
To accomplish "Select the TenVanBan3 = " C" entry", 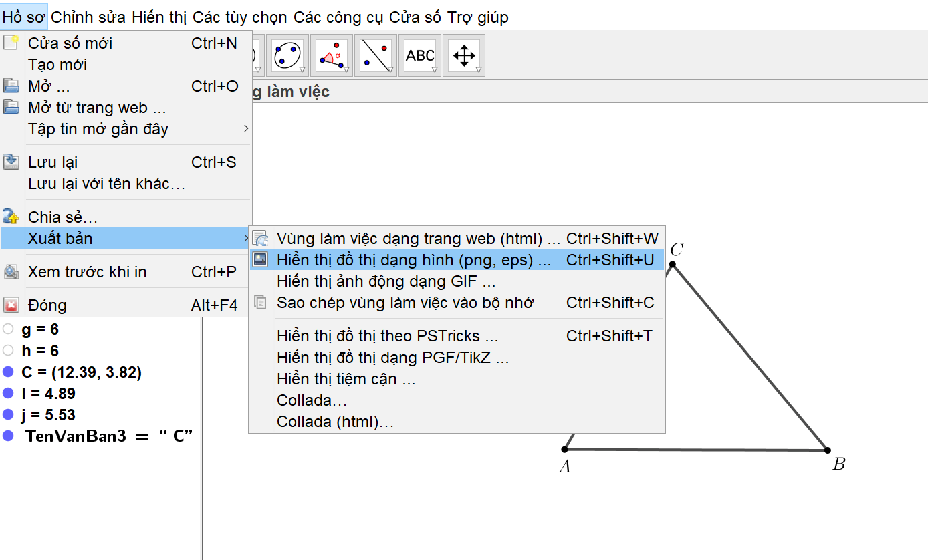I will tap(109, 436).
